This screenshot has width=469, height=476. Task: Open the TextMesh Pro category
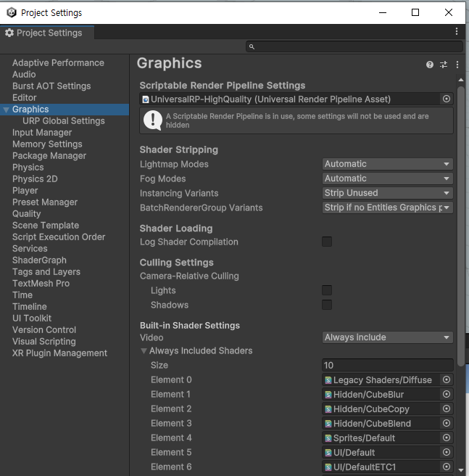[x=41, y=284]
